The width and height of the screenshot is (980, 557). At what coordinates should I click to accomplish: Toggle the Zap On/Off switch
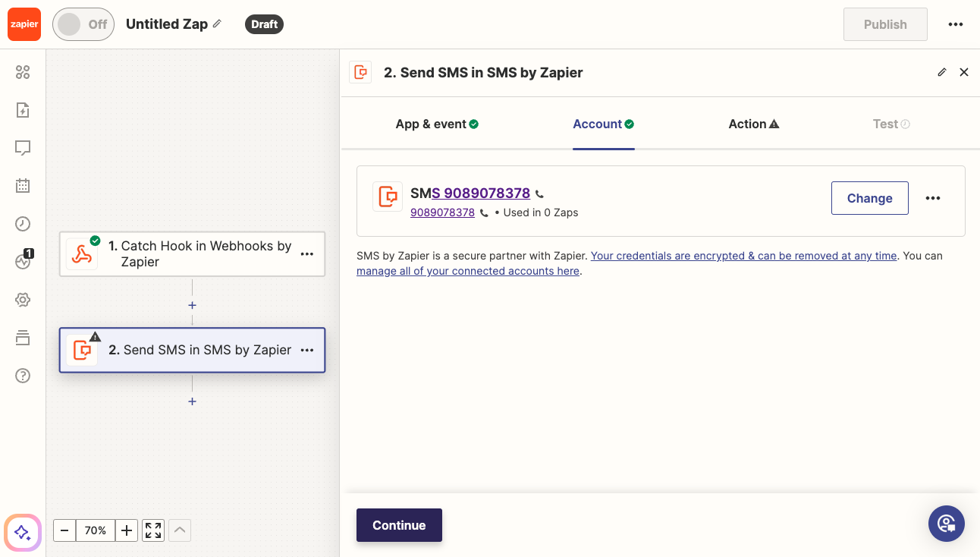(x=83, y=24)
